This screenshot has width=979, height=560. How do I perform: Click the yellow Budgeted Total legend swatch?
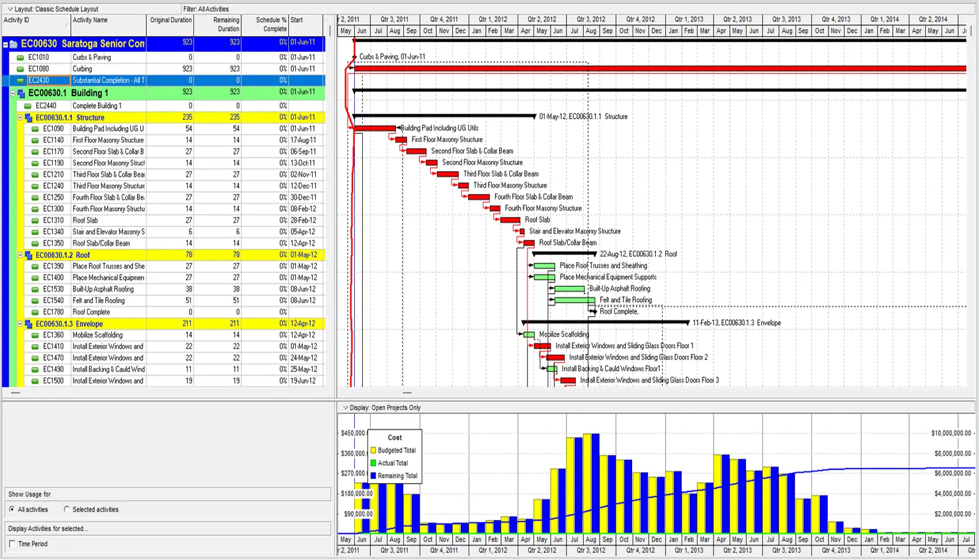[x=373, y=451]
